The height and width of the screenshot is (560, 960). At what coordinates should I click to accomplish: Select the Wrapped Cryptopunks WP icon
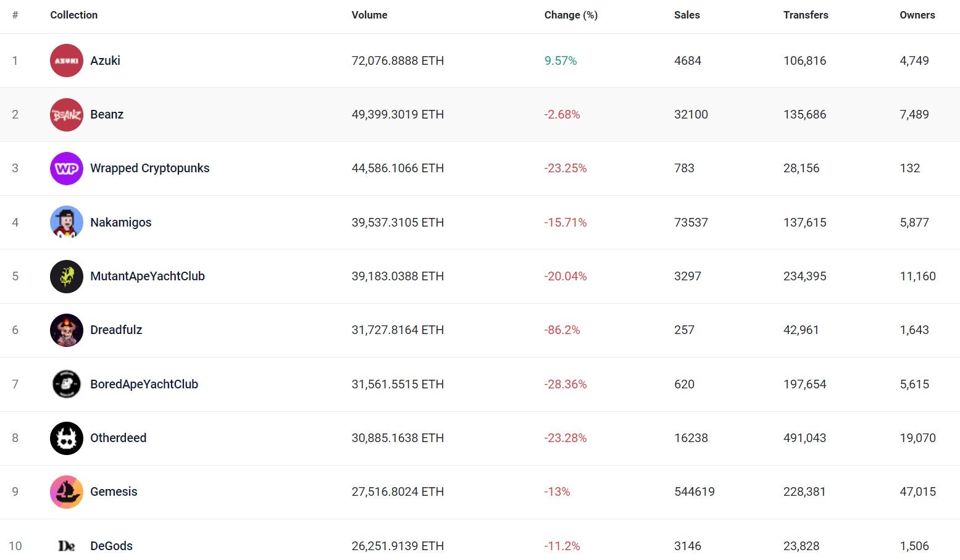pos(66,168)
